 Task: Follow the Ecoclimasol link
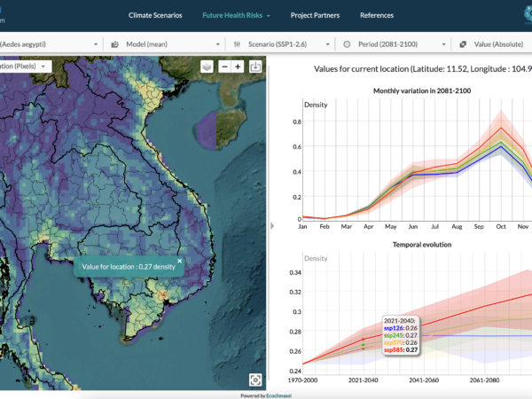click(279, 395)
